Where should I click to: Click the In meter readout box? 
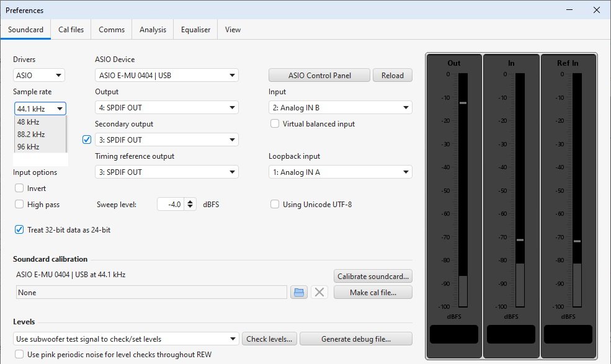[x=511, y=334]
